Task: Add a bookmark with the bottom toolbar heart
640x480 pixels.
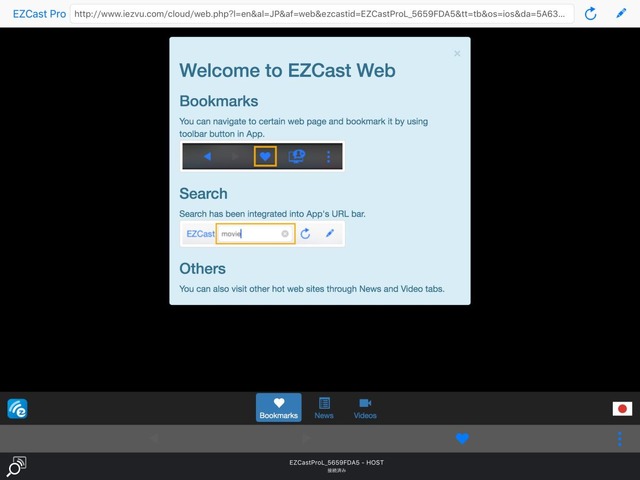Action: tap(462, 438)
